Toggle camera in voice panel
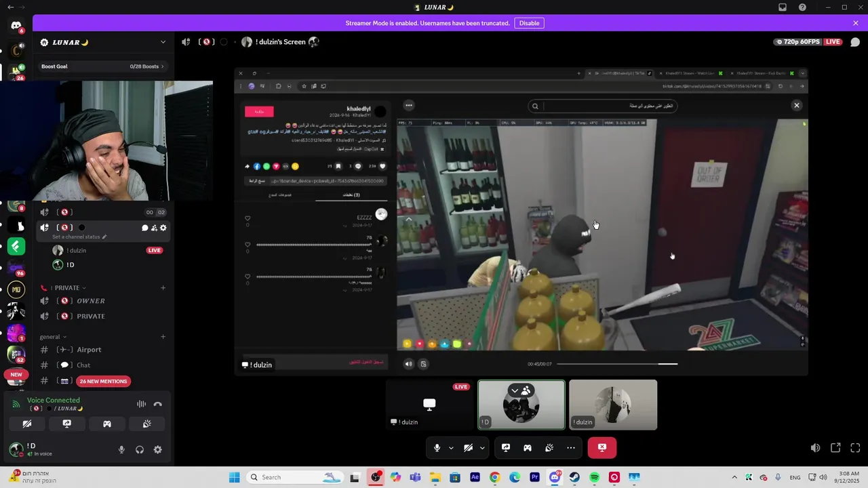868x488 pixels. click(27, 424)
